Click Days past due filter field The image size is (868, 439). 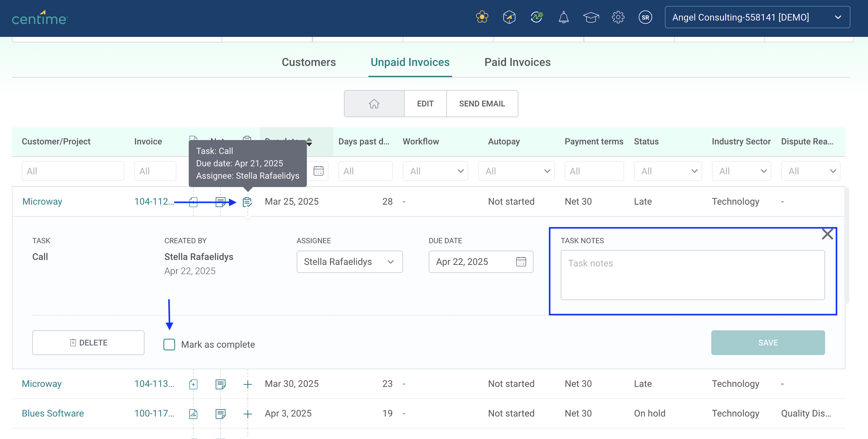[x=365, y=171]
